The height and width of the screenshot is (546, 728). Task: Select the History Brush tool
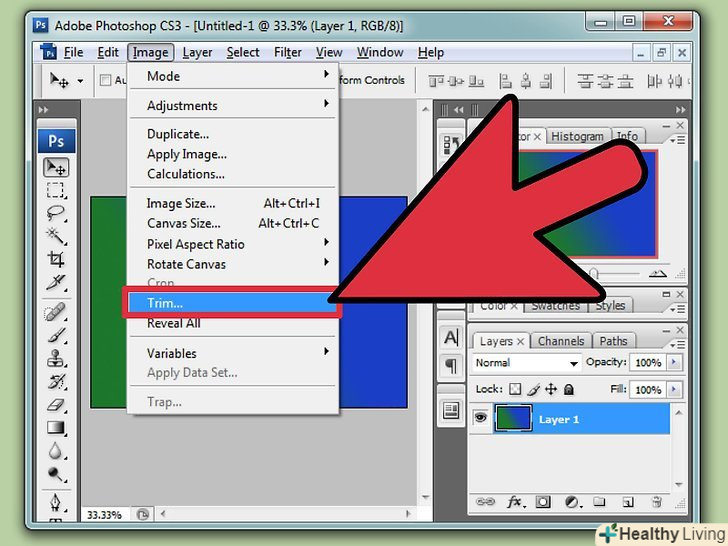56,381
